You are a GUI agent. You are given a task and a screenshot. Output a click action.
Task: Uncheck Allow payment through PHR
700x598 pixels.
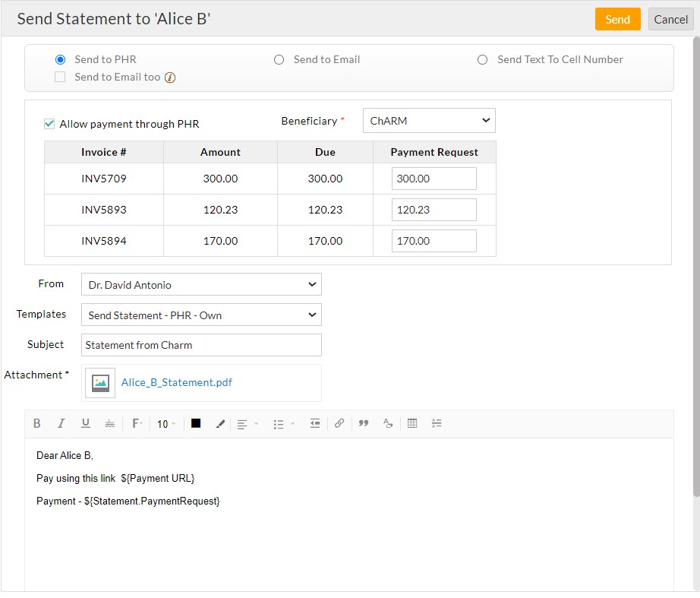49,124
